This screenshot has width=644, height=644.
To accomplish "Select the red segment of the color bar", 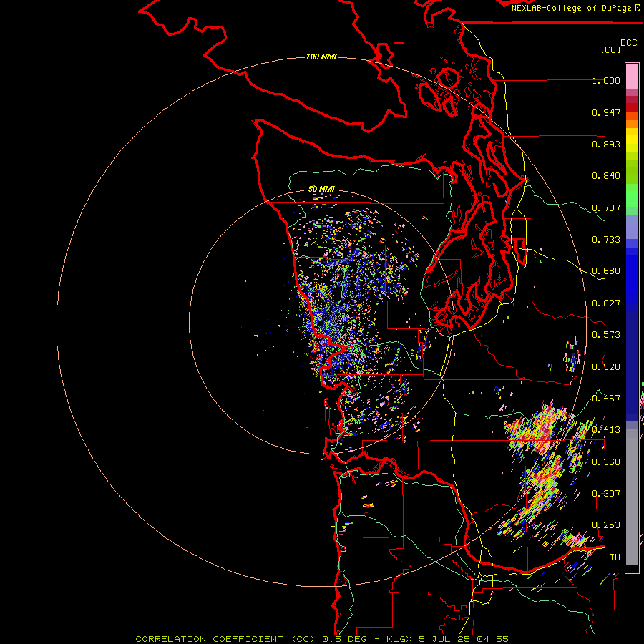I will pos(632,107).
